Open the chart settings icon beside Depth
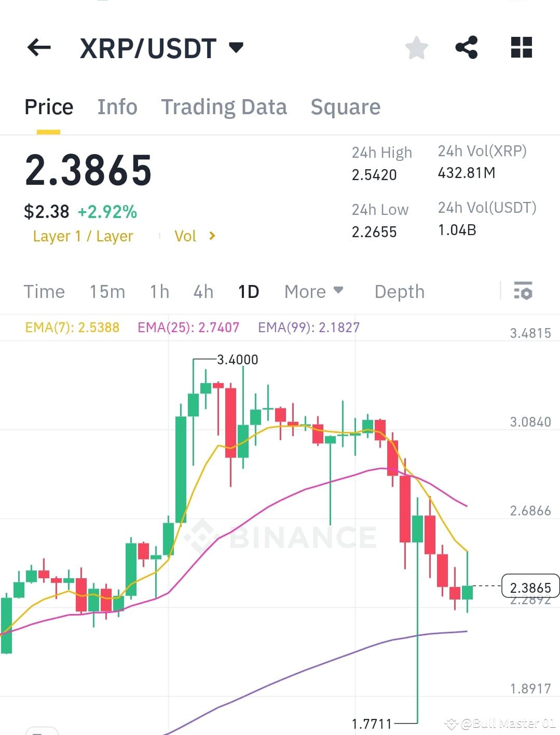 coord(524,292)
